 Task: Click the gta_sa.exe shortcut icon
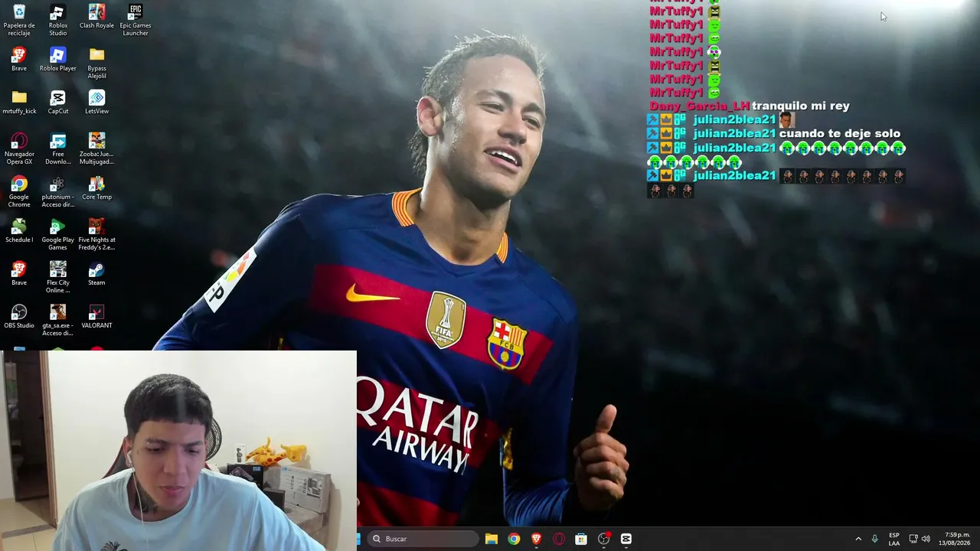coord(57,320)
